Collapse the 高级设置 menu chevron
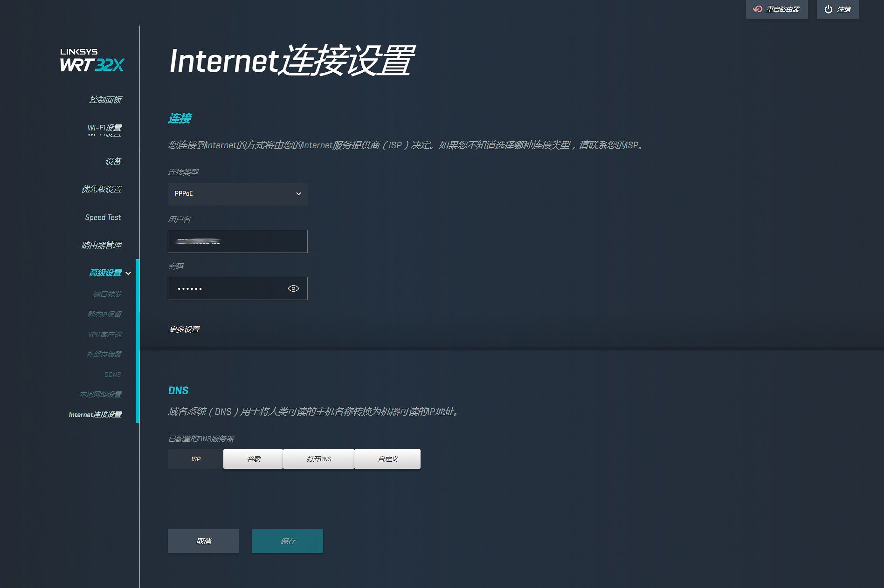 pos(128,273)
